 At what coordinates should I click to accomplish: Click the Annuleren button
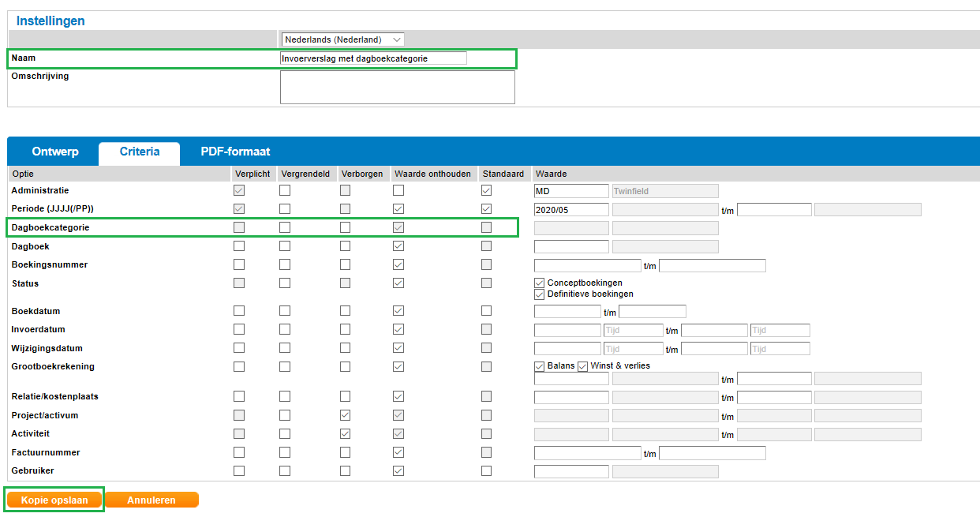tap(151, 500)
